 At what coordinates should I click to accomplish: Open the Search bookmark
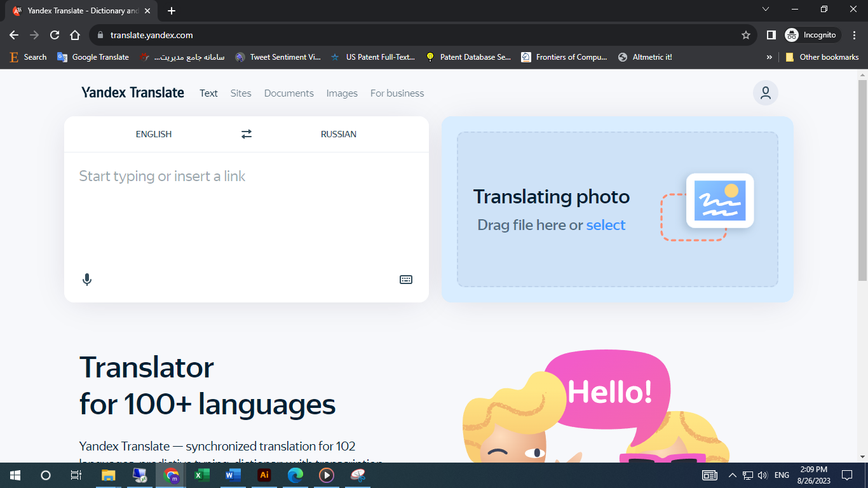29,57
